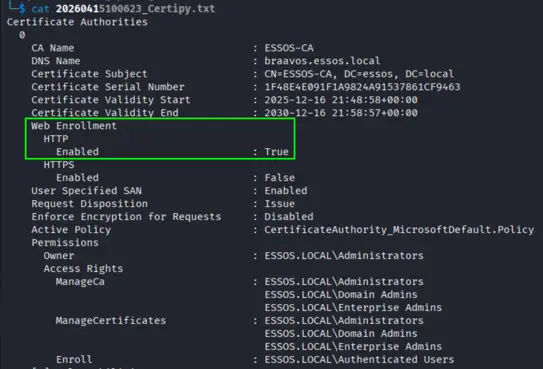Select the 'False' value for HTTPS Enabled
Viewport: 543px width, 369px height.
click(x=280, y=178)
